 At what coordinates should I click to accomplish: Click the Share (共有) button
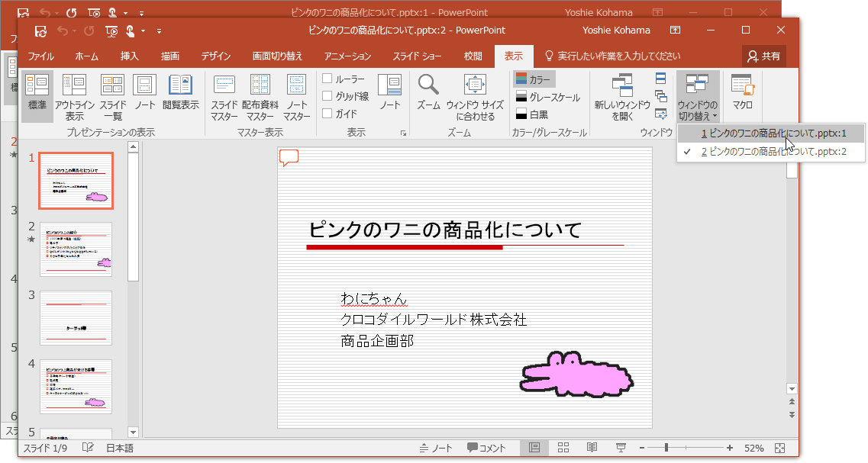tap(763, 56)
